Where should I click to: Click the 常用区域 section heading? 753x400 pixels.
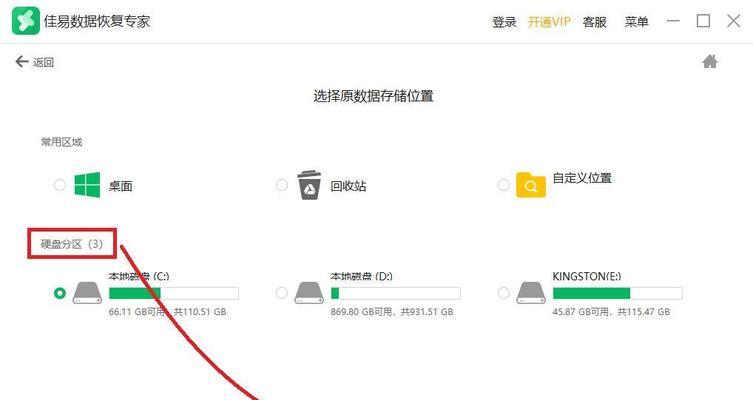(x=61, y=142)
